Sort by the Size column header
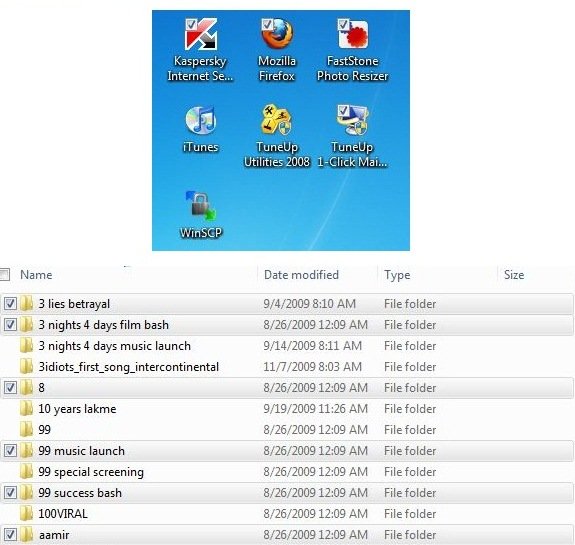 pos(514,275)
